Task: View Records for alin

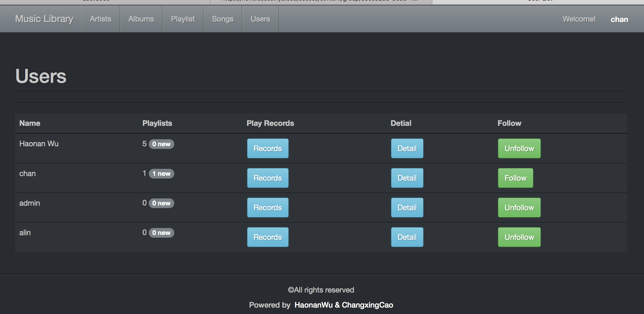Action: (x=267, y=237)
